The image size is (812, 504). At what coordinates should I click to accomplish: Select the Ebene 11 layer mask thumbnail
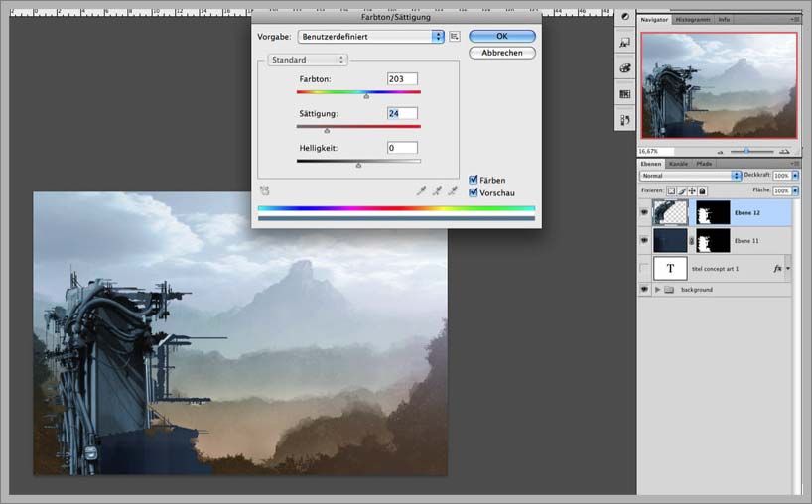click(713, 241)
